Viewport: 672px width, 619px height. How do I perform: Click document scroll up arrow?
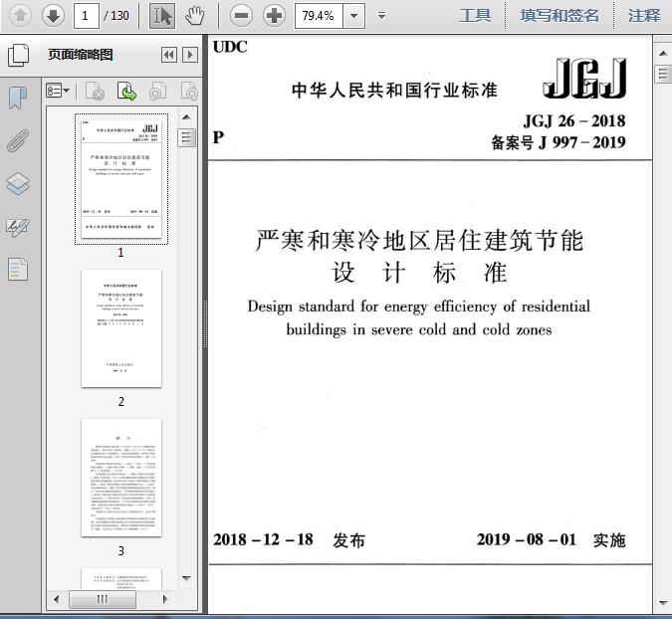pos(663,54)
